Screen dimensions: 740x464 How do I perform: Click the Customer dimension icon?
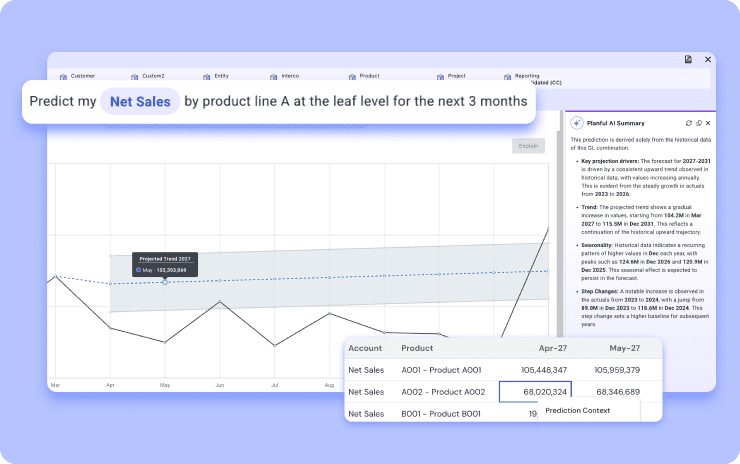click(63, 76)
